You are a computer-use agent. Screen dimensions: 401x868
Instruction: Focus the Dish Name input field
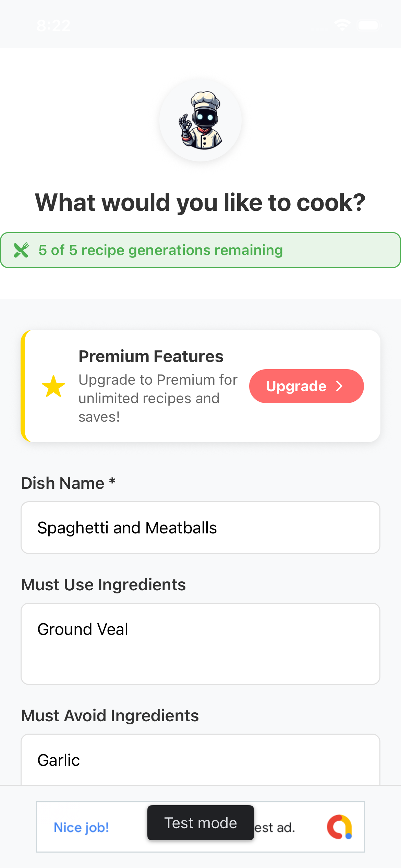click(x=200, y=528)
